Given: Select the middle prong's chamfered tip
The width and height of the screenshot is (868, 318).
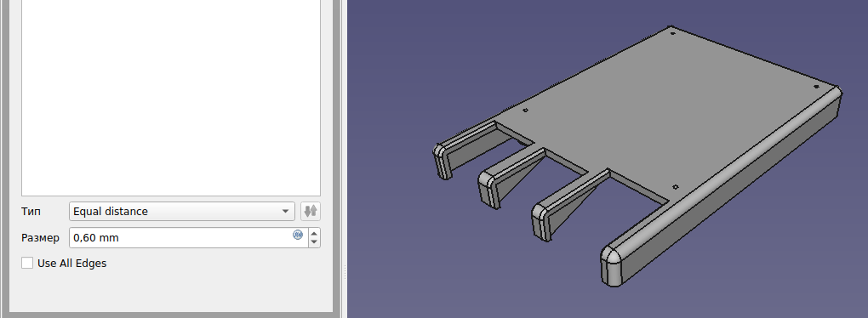Looking at the screenshot, I should coord(488,190).
